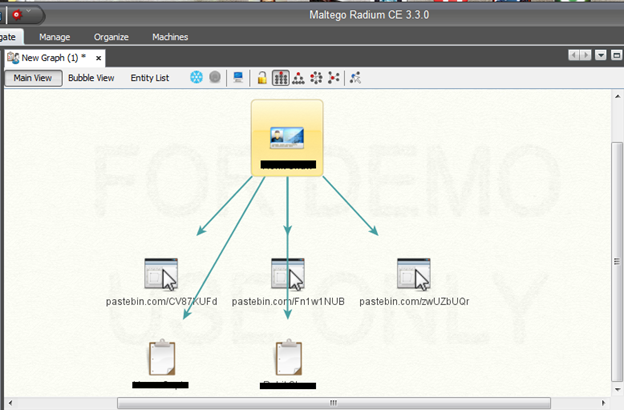Click the pastebin.com/zwUZbUQr label

point(414,302)
